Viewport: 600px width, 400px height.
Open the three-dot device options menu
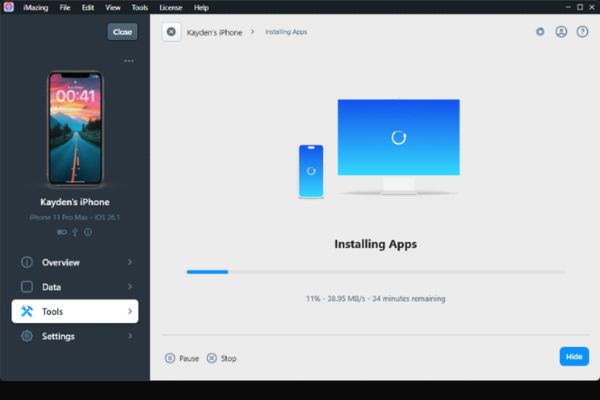[128, 61]
